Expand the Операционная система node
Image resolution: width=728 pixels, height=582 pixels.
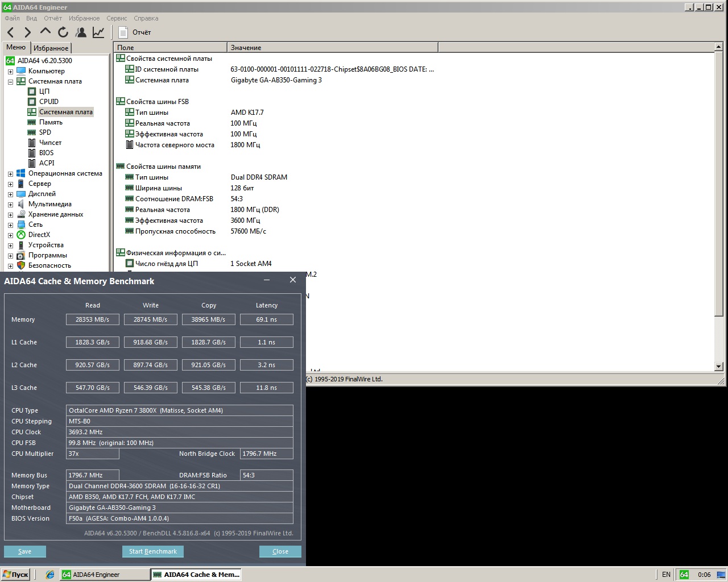10,174
